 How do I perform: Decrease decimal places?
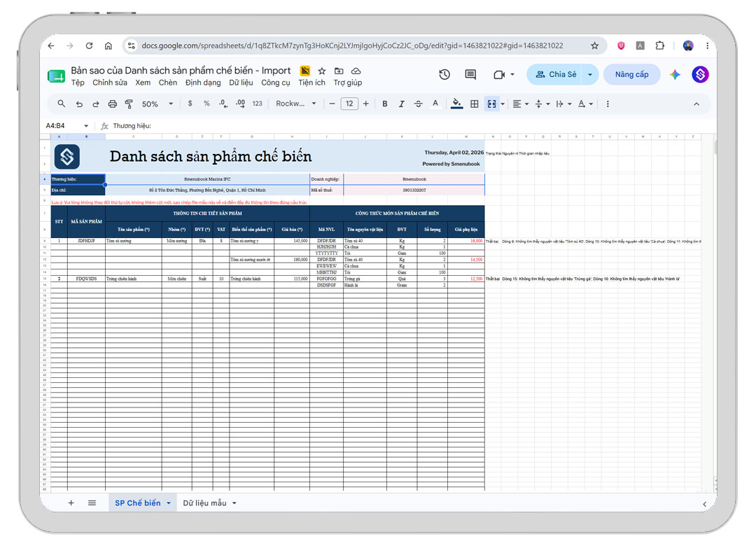point(223,104)
